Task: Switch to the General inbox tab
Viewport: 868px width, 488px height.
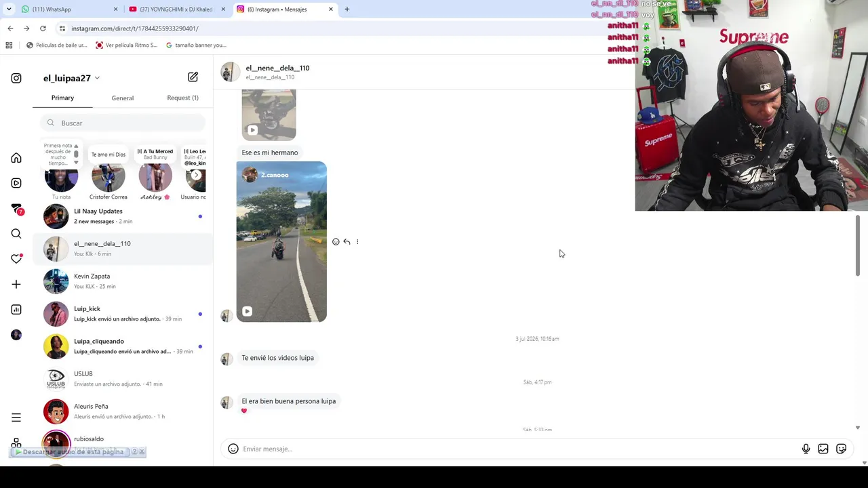Action: tap(123, 98)
